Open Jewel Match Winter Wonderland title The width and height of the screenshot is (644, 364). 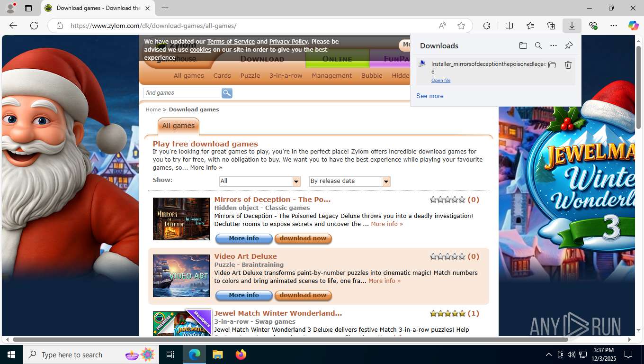click(278, 313)
